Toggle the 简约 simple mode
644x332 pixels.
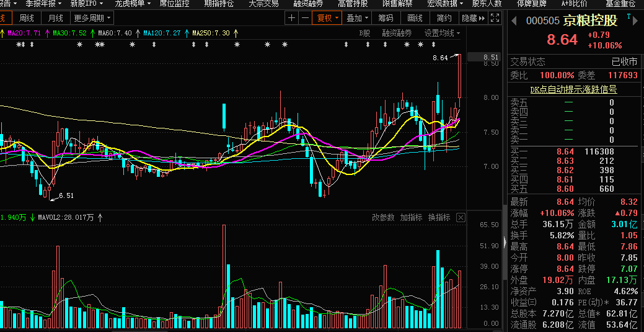(x=444, y=19)
